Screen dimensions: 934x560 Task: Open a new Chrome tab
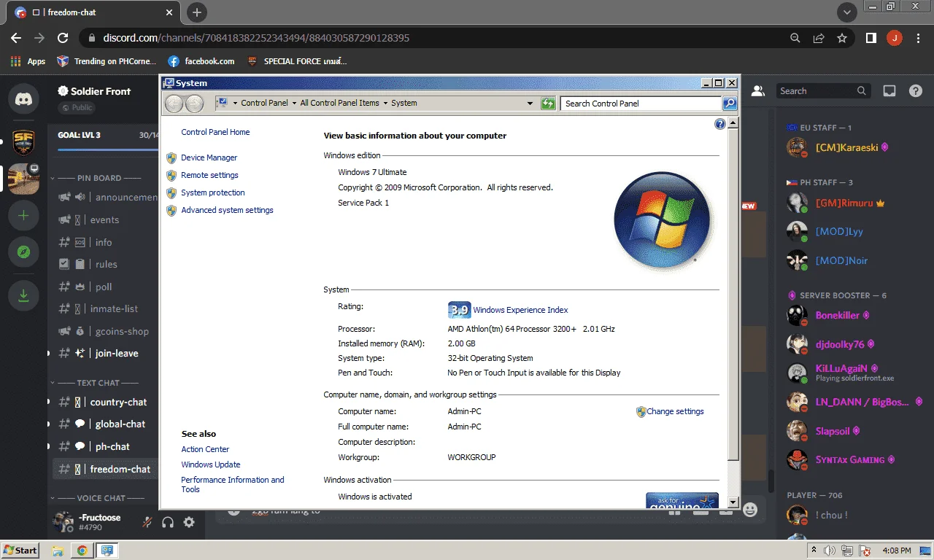(x=196, y=12)
